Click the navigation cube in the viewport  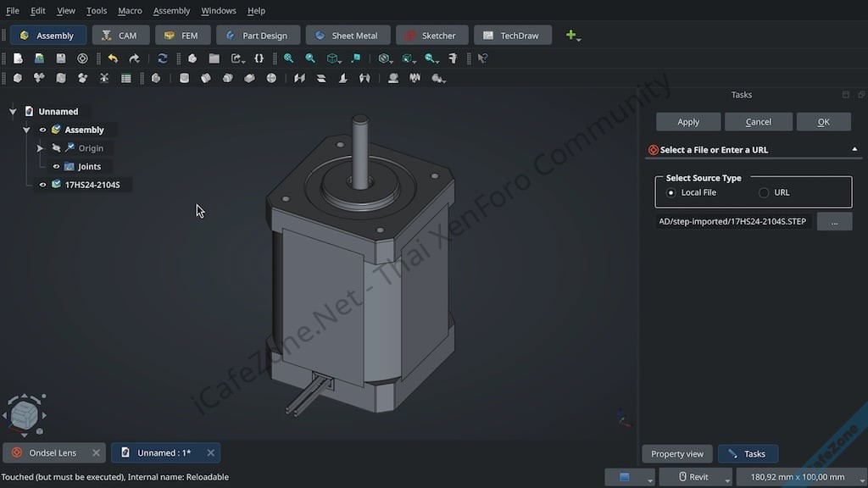pos(25,414)
